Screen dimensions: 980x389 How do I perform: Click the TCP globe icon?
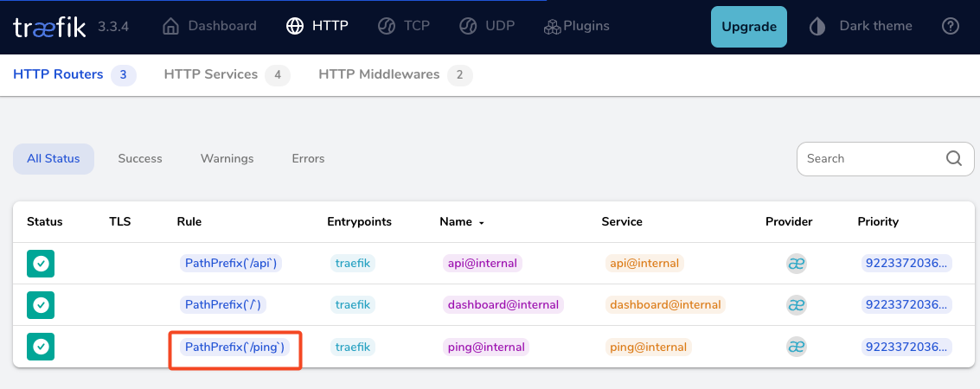pos(387,26)
